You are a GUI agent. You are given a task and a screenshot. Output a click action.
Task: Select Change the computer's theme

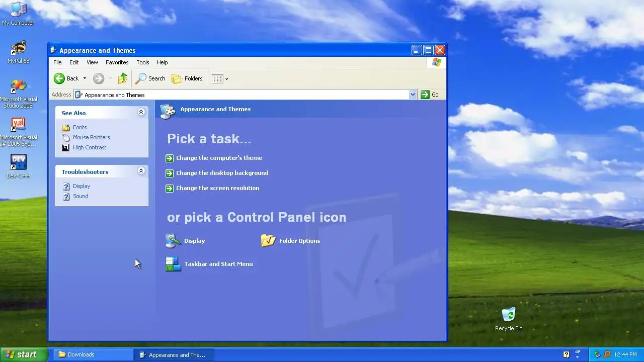pos(219,158)
